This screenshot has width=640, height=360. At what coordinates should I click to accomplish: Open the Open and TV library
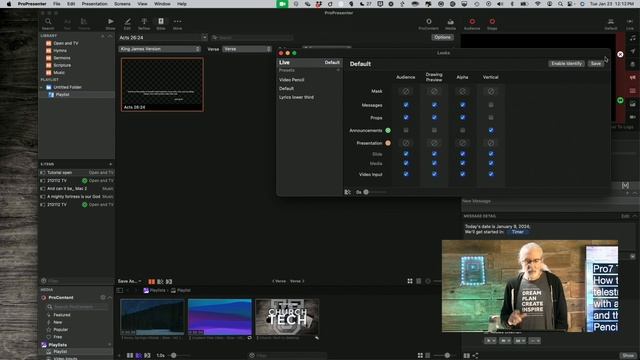(62, 43)
